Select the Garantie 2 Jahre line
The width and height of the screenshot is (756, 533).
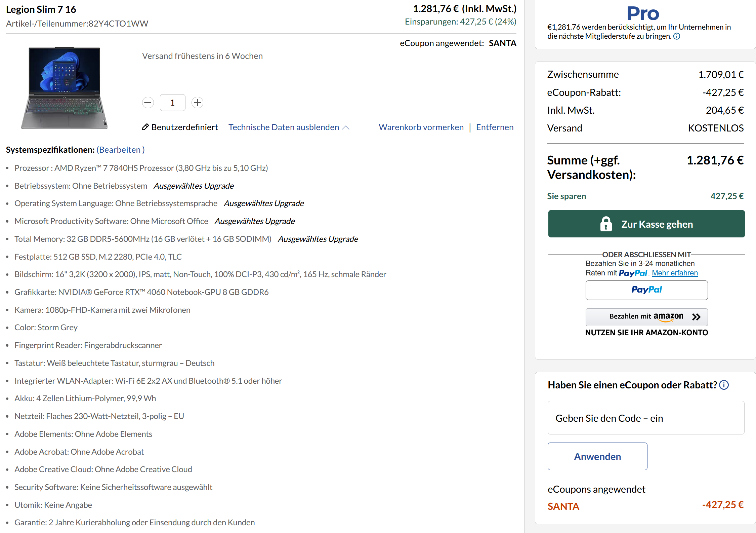[135, 522]
